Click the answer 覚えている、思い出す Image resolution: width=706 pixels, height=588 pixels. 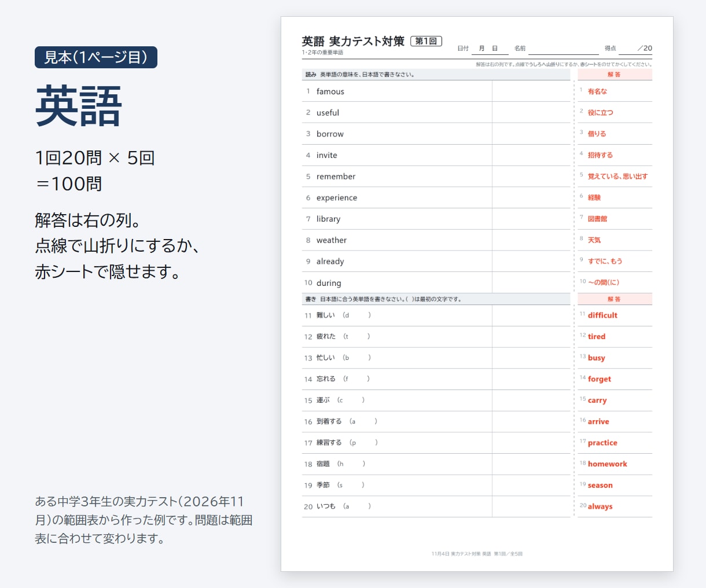tap(617, 177)
